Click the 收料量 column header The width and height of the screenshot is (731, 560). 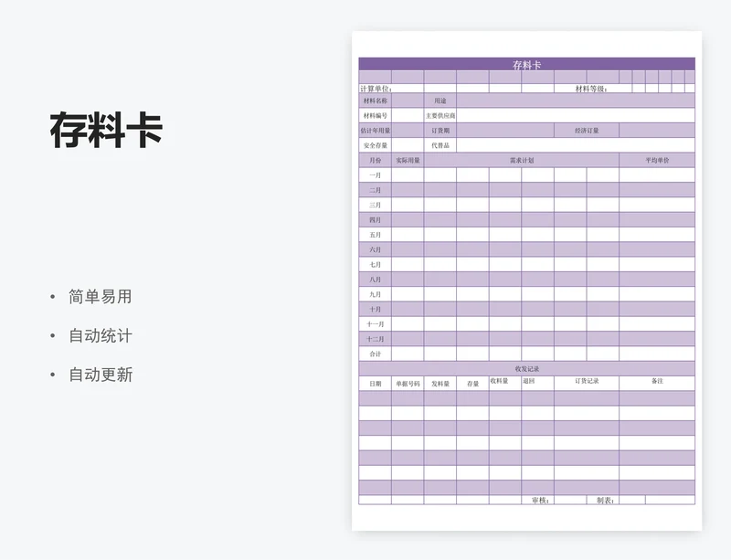505,384
